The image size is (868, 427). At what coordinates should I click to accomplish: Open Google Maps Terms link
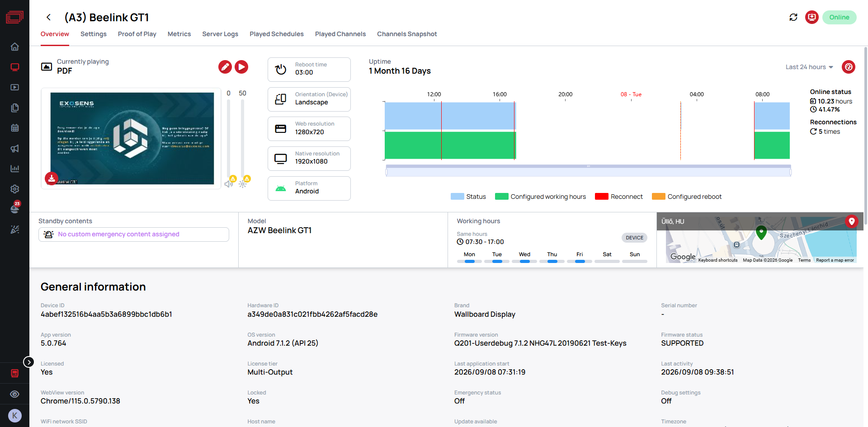point(804,260)
